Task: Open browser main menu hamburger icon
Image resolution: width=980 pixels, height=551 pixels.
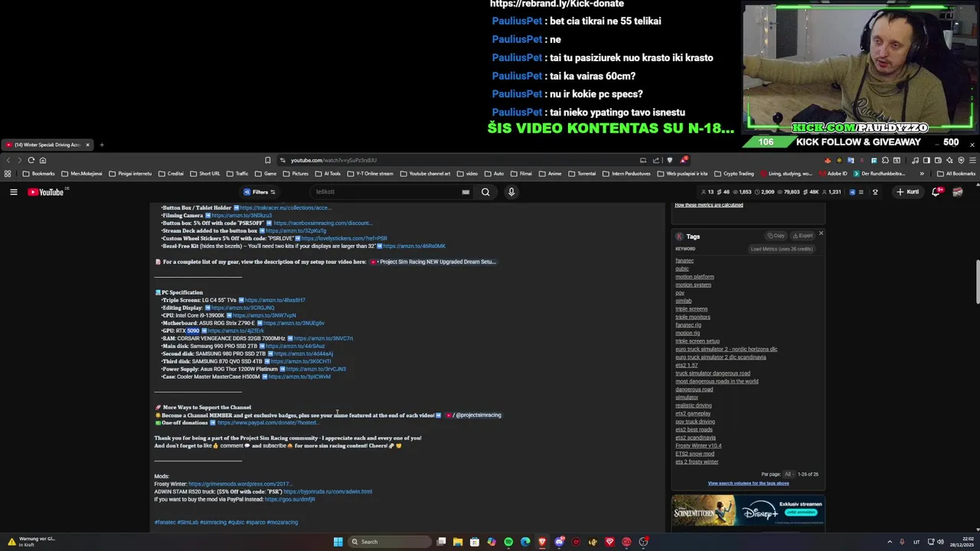Action: 972,160
